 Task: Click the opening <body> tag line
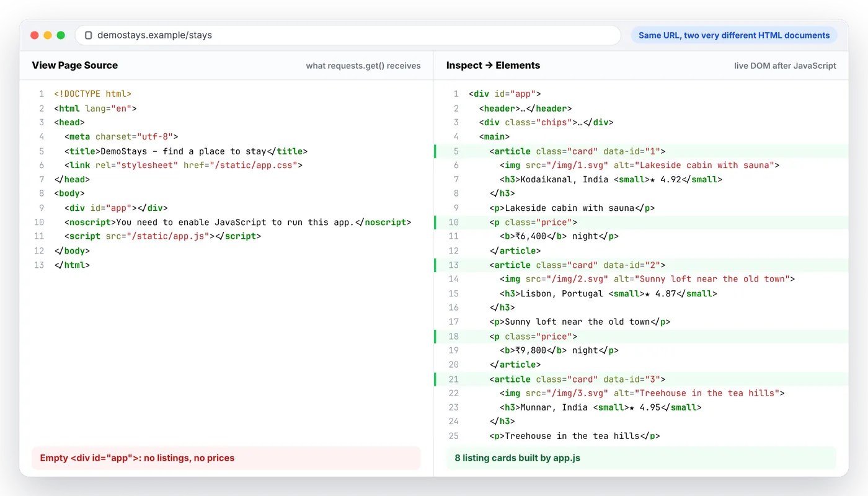tap(69, 193)
